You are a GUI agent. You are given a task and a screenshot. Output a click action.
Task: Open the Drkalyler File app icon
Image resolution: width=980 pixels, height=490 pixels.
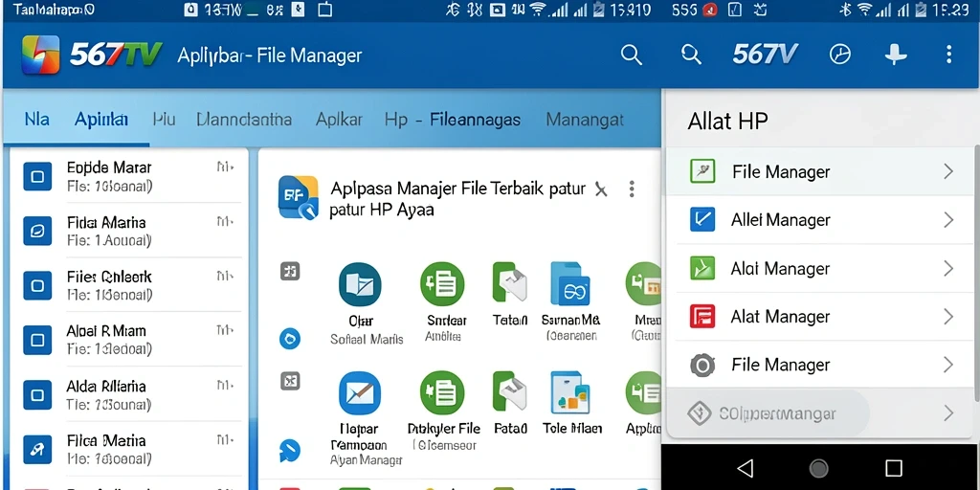tap(442, 393)
